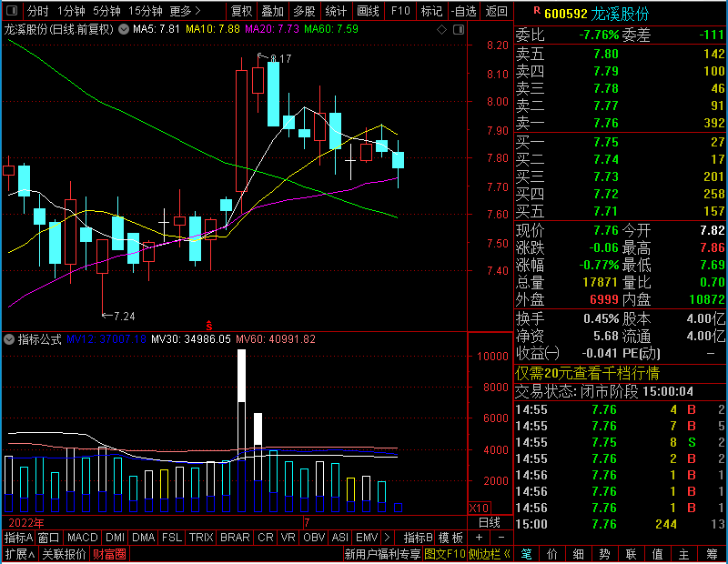Click the 买一 price 7.75
This screenshot has width=728, height=564.
tap(606, 142)
